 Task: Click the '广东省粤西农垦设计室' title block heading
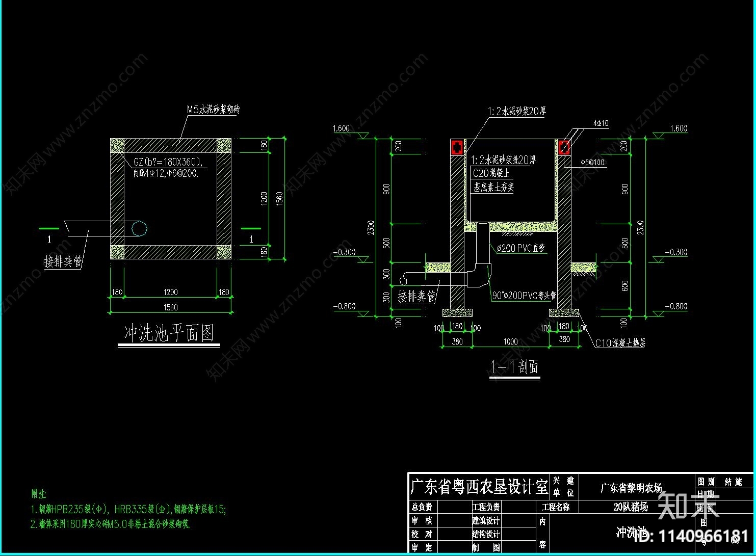pyautogui.click(x=479, y=487)
